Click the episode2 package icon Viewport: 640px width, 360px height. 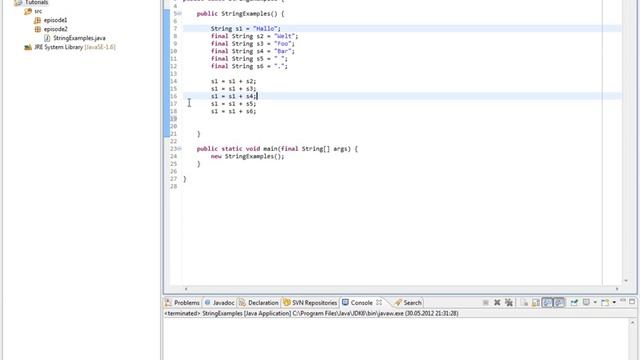pyautogui.click(x=38, y=29)
